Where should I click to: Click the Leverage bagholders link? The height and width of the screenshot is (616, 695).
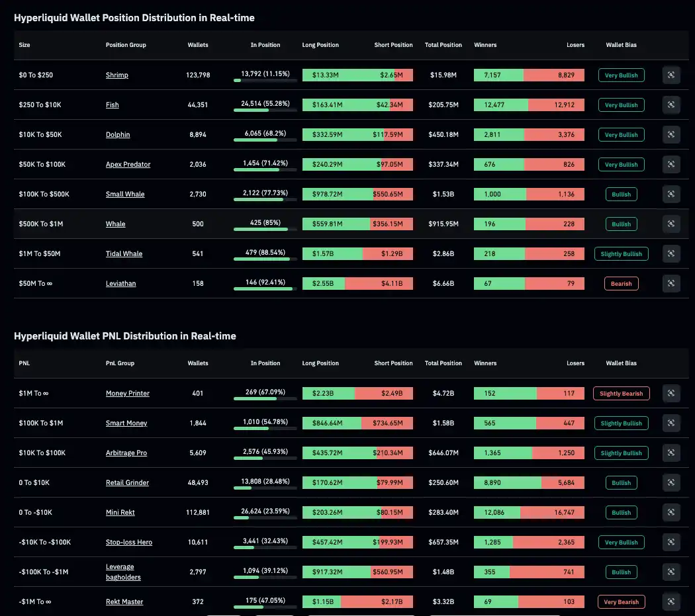[x=123, y=572]
